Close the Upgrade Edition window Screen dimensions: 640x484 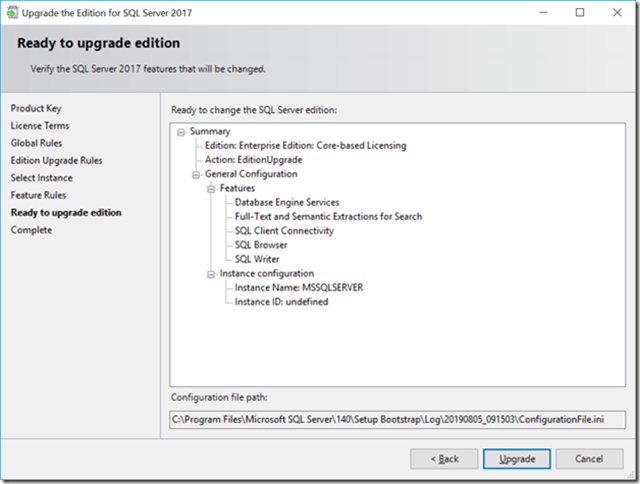point(617,13)
